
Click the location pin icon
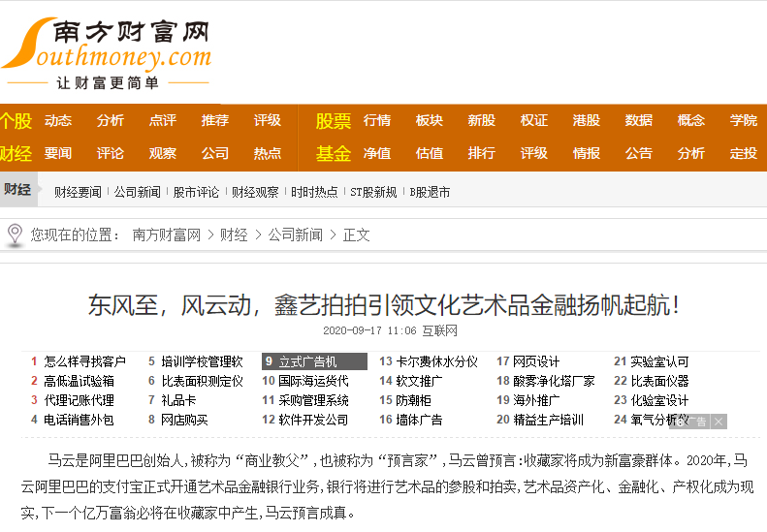(16, 235)
